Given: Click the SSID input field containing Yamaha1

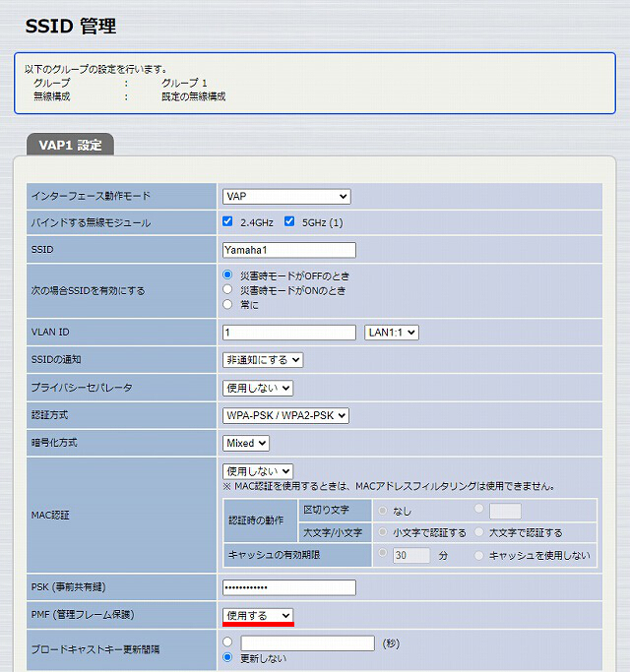Looking at the screenshot, I should [x=289, y=250].
